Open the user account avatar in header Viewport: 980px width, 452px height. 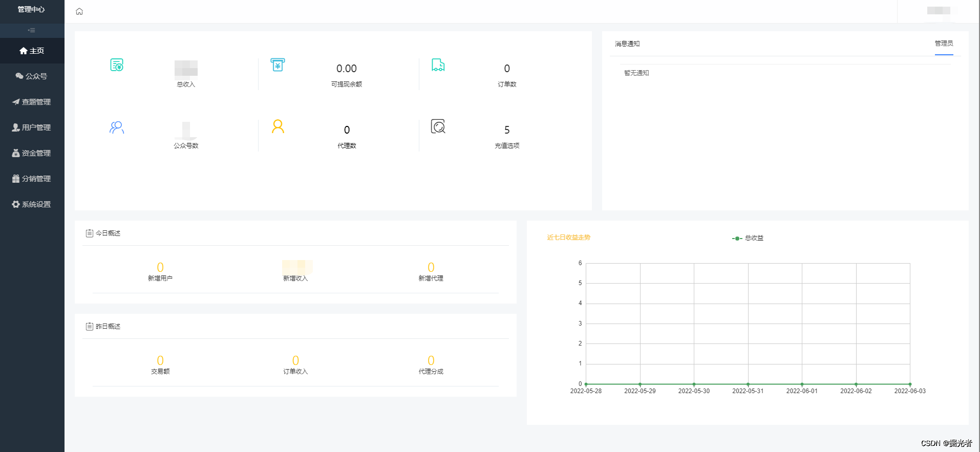tap(939, 11)
